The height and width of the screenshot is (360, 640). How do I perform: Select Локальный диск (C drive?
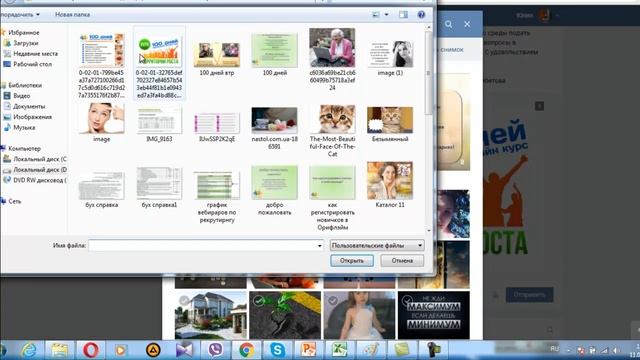point(40,159)
